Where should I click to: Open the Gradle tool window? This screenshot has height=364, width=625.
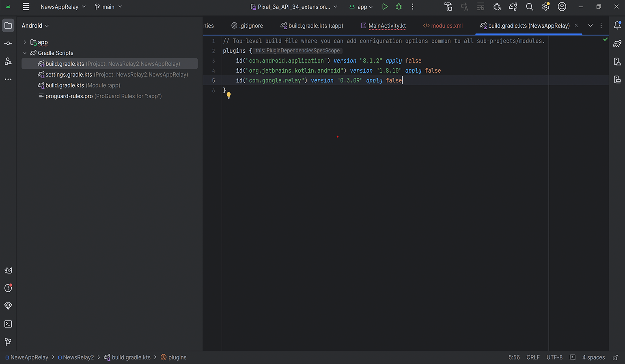point(617,43)
